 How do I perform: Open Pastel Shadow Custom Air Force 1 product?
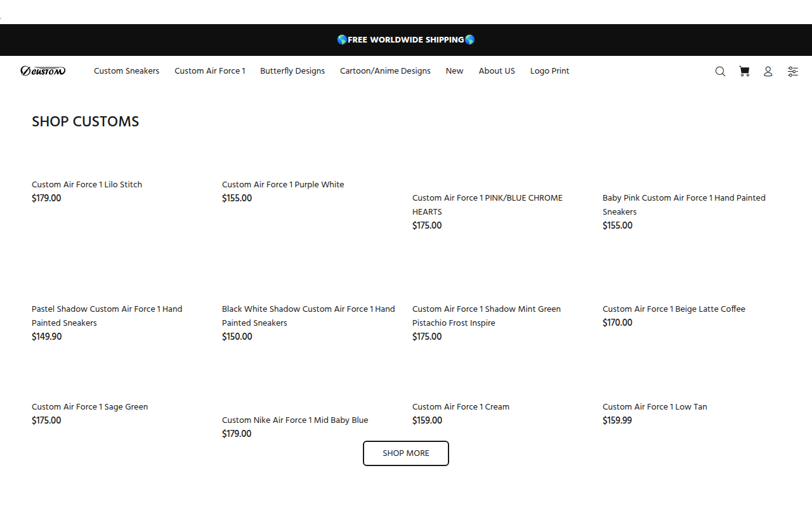pyautogui.click(x=107, y=316)
